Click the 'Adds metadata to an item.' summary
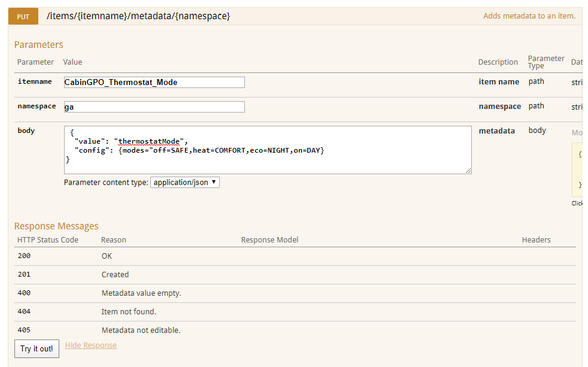588x367 pixels. (x=529, y=16)
